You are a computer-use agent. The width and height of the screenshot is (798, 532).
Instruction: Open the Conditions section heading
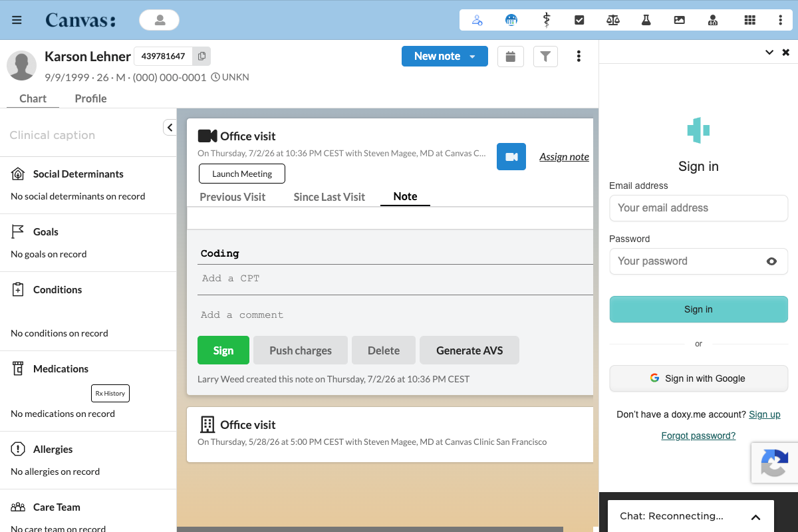(58, 290)
